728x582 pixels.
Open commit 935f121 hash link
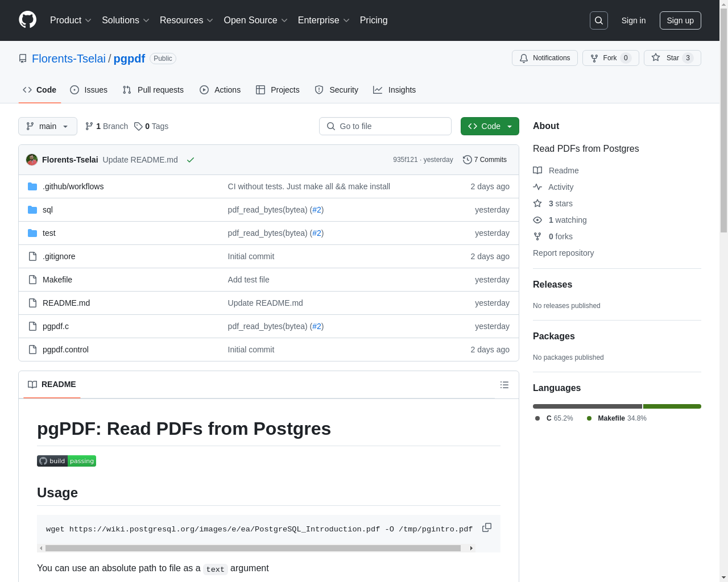point(405,160)
